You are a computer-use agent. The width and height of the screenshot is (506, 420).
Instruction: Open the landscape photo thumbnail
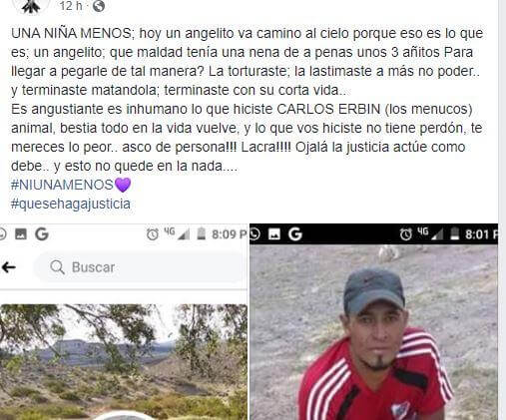click(124, 362)
